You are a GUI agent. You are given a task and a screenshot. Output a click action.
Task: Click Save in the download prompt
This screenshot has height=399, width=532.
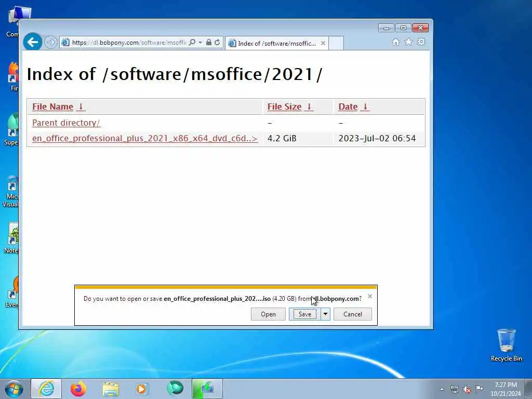pos(304,314)
